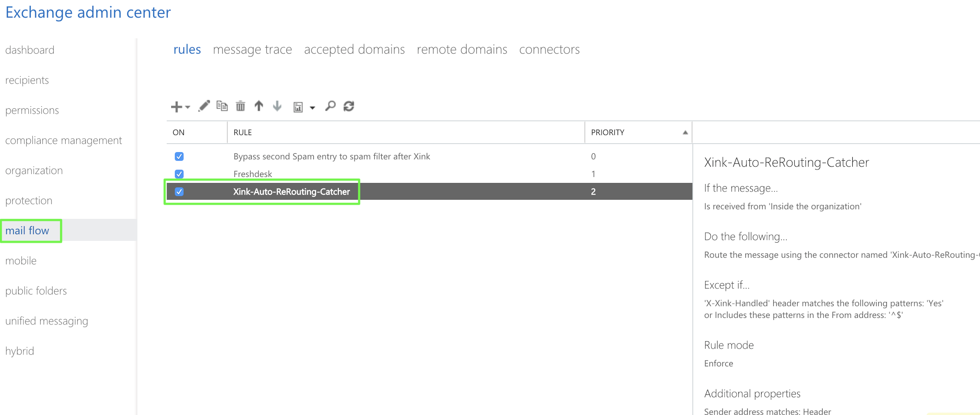Toggle the Freshdesk rule checkbox
Viewport: 980px width, 415px height.
click(x=179, y=174)
